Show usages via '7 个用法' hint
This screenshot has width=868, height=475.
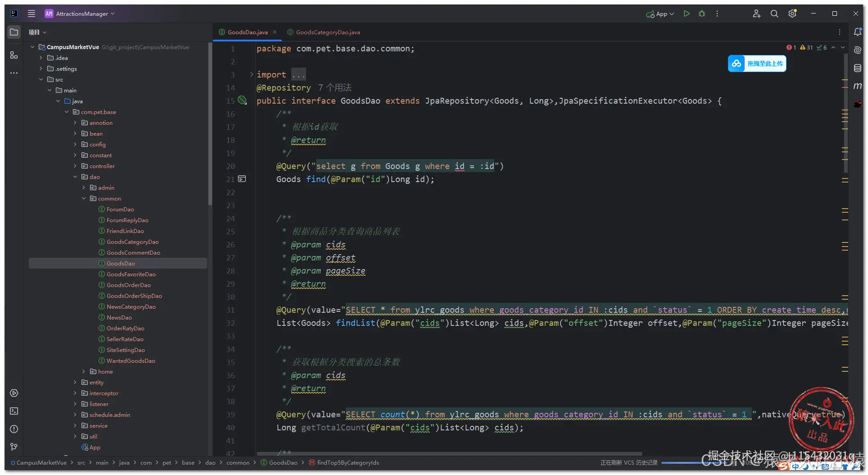tap(335, 87)
